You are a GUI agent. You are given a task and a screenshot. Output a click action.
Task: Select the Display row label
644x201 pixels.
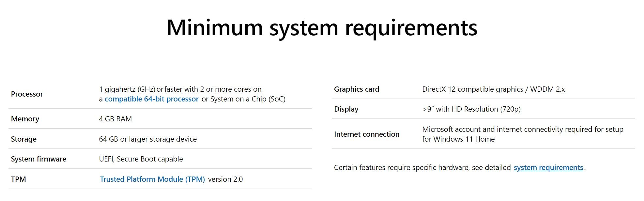point(346,109)
